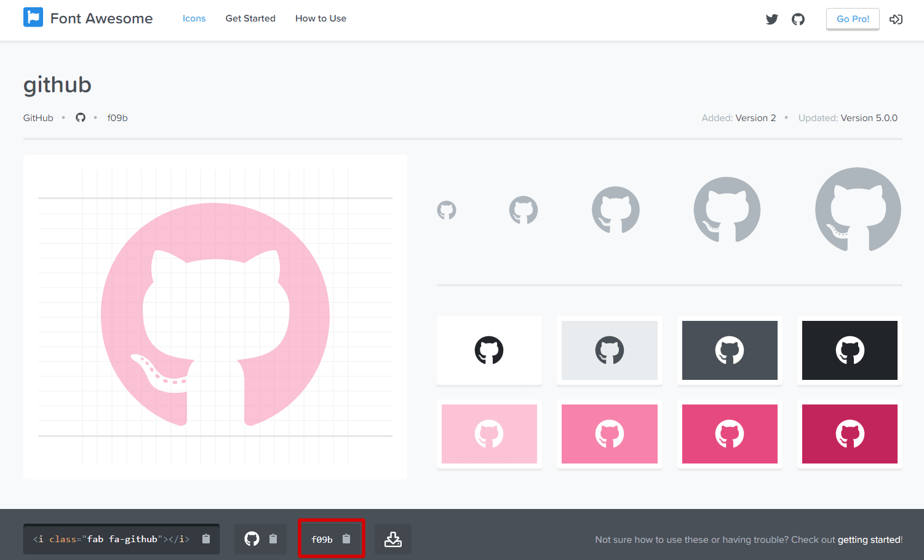Open the How to Use page
This screenshot has height=560, width=924.
coord(321,18)
